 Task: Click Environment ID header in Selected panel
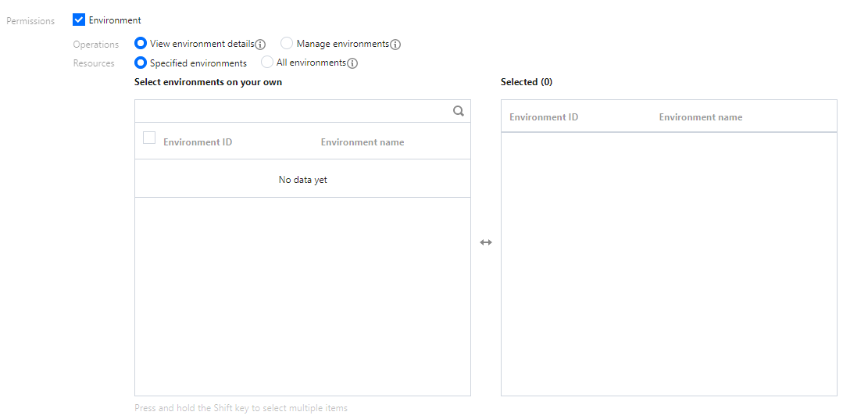pyautogui.click(x=544, y=117)
